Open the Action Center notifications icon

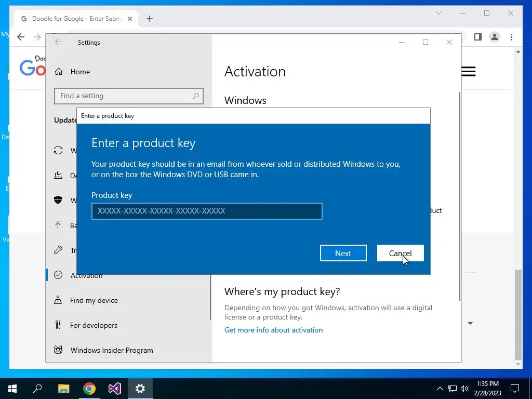point(515,389)
